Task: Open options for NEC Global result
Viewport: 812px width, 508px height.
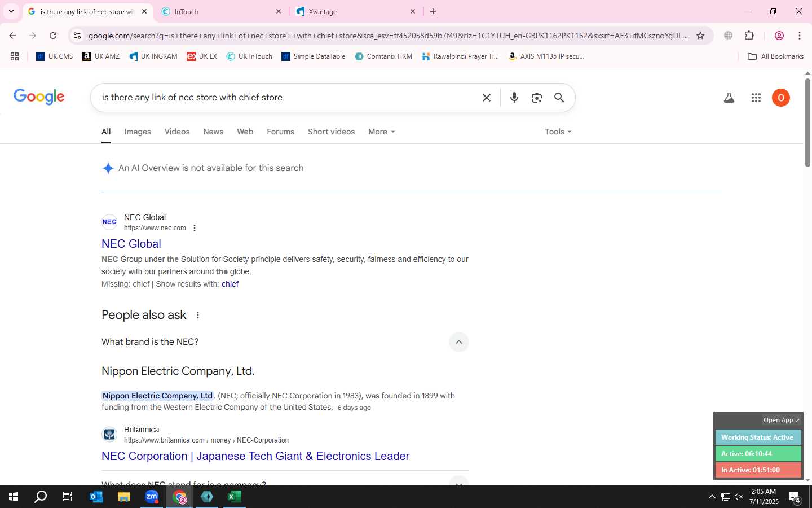Action: coord(195,228)
